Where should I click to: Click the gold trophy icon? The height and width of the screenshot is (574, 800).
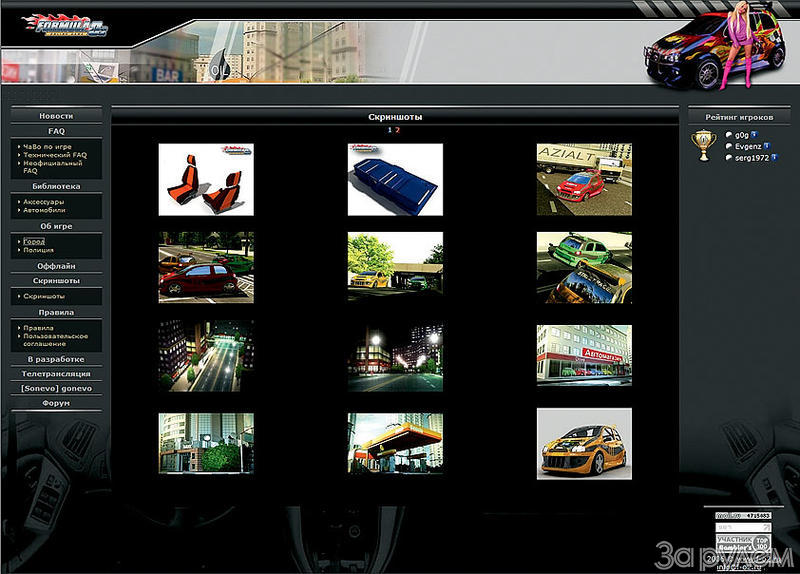pos(703,146)
